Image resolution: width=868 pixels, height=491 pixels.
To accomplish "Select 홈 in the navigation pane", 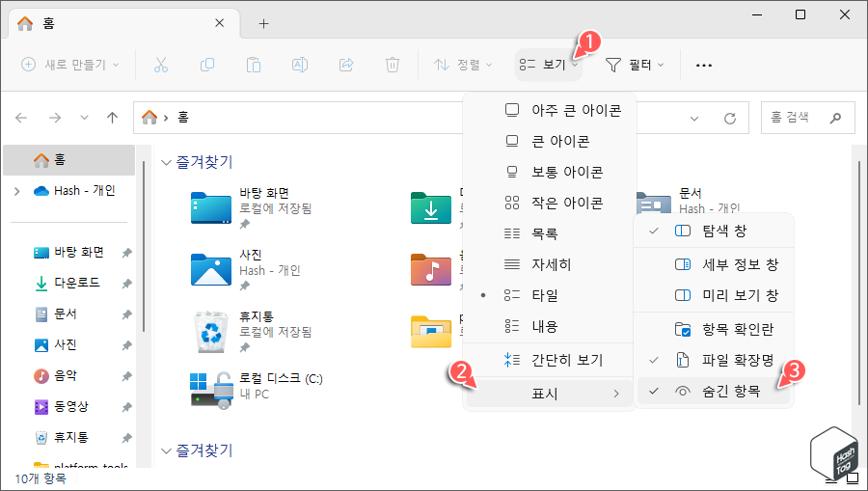I will pyautogui.click(x=69, y=160).
